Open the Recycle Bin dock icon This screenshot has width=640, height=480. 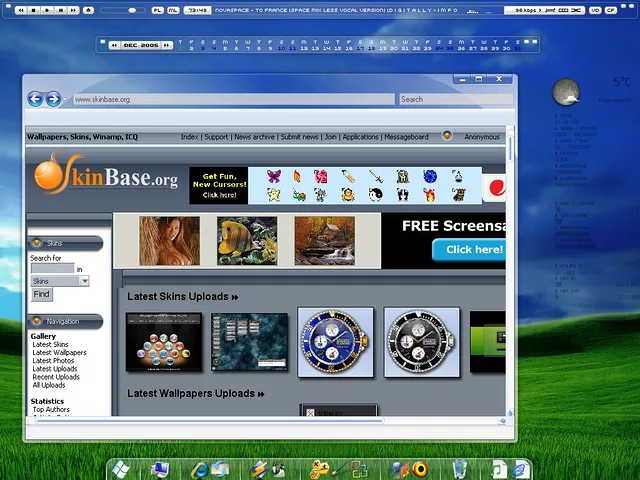[459, 469]
